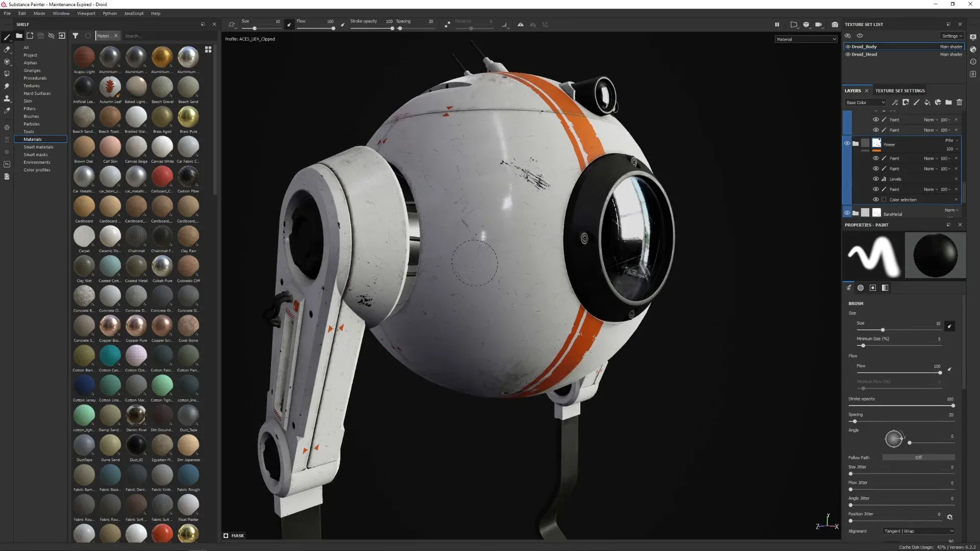Hide the BareMetal folder layer
The image size is (980, 551).
pyautogui.click(x=847, y=213)
